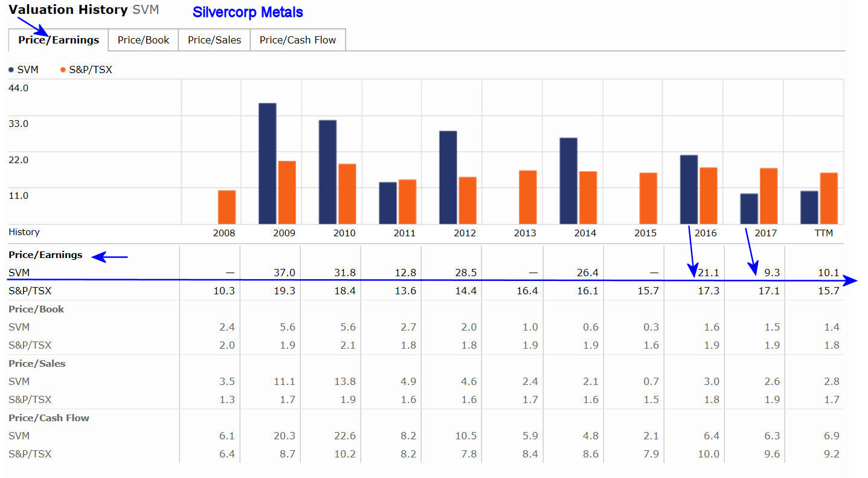Click SVM row label under Price/Book heading

pos(19,327)
